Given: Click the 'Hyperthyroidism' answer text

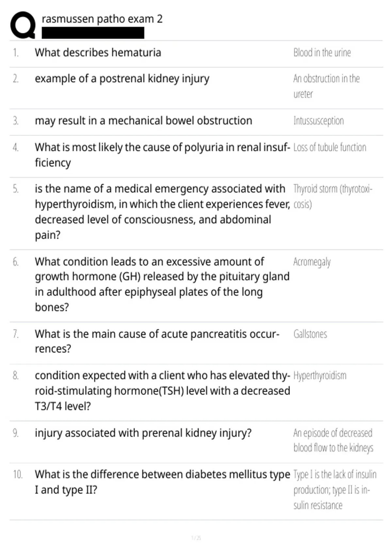Looking at the screenshot, I should pyautogui.click(x=320, y=376).
